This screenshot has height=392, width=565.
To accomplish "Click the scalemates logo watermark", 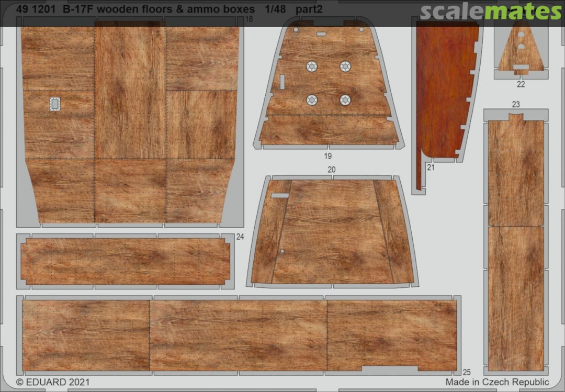I will (x=491, y=12).
